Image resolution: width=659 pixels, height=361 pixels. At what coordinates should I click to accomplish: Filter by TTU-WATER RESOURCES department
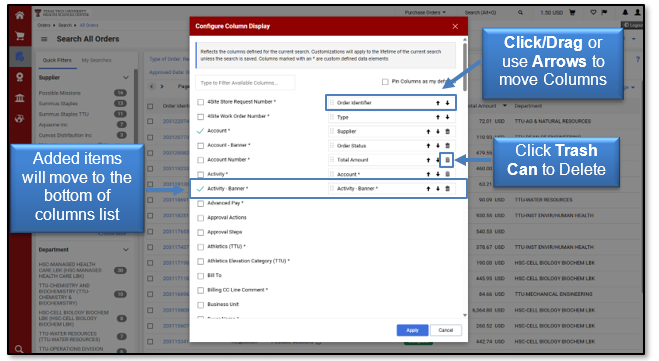69,336
